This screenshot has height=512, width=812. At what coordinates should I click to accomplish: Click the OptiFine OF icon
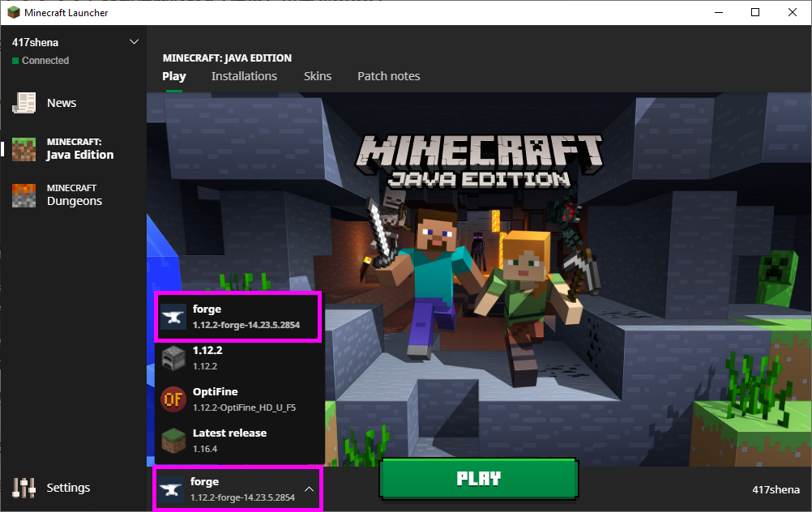173,399
